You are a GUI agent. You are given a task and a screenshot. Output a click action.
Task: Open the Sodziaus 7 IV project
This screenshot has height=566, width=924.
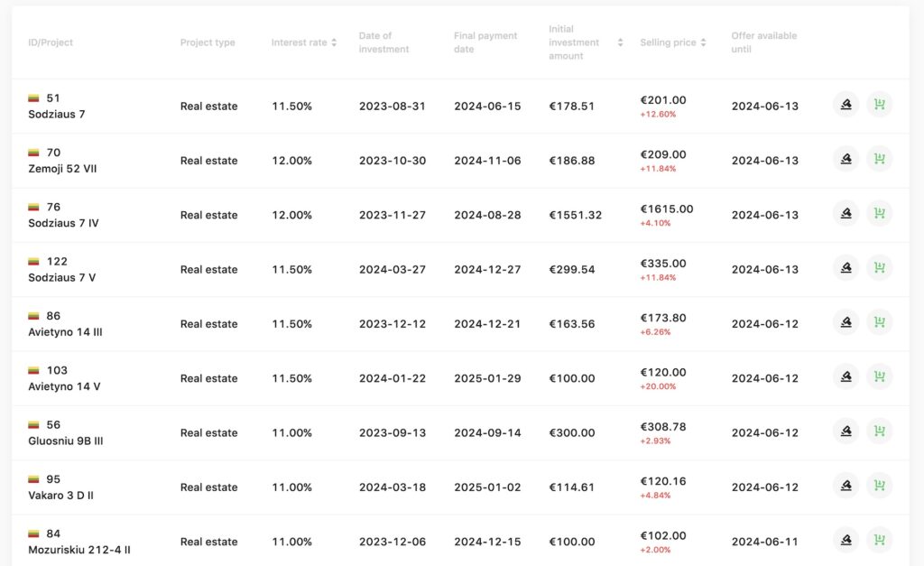[x=63, y=223]
